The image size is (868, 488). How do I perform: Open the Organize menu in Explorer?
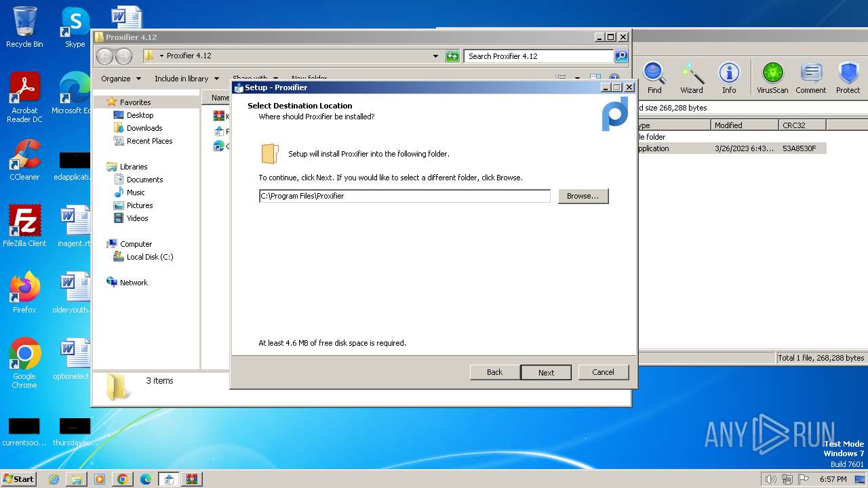coord(121,79)
